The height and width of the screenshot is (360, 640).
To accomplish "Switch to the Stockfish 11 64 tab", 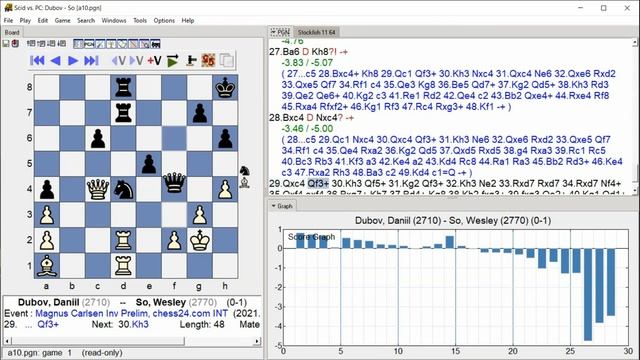I will click(x=316, y=32).
